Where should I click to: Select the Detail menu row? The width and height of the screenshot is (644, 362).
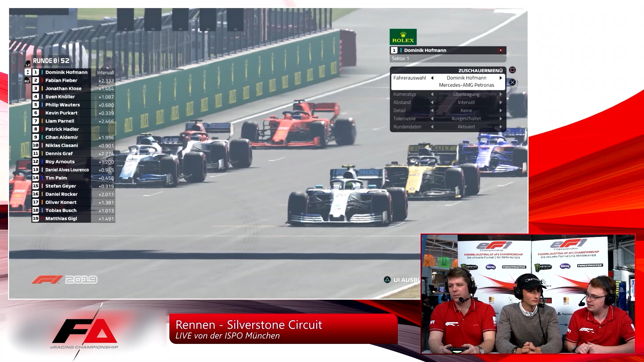448,110
